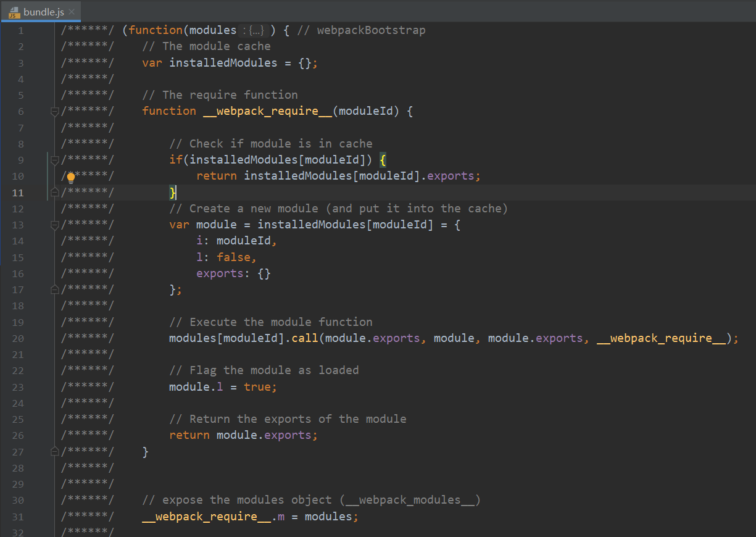Click the installedModules variable on line 3

tap(223, 62)
